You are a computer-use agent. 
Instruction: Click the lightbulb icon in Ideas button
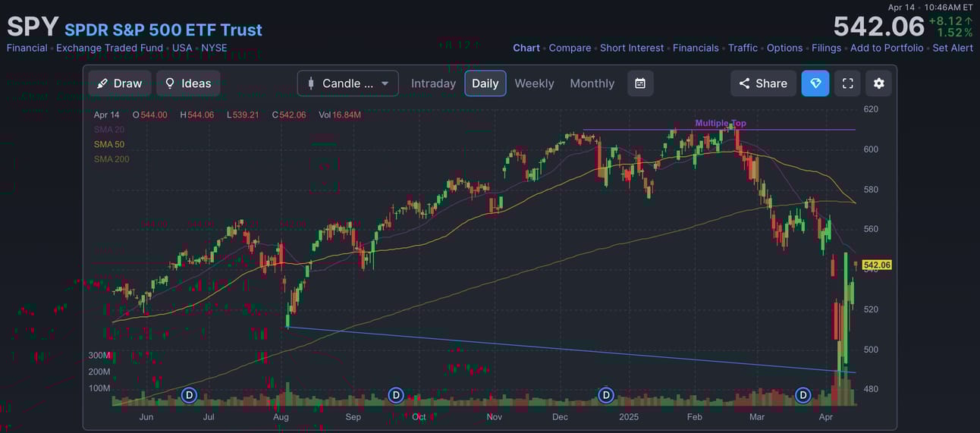click(170, 83)
